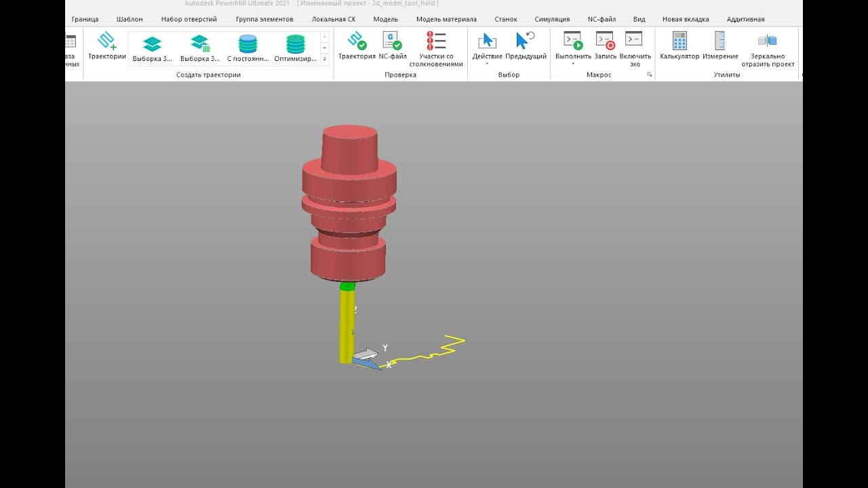
Task: Toggle Включить эхо for macros
Action: click(635, 49)
